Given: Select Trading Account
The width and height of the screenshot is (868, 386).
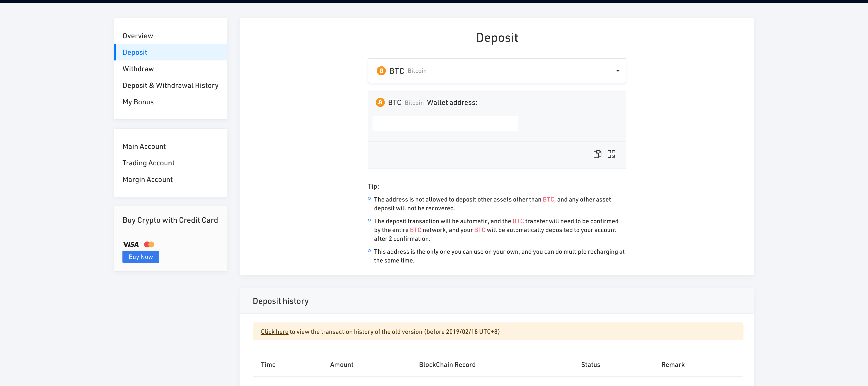Looking at the screenshot, I should pos(148,163).
